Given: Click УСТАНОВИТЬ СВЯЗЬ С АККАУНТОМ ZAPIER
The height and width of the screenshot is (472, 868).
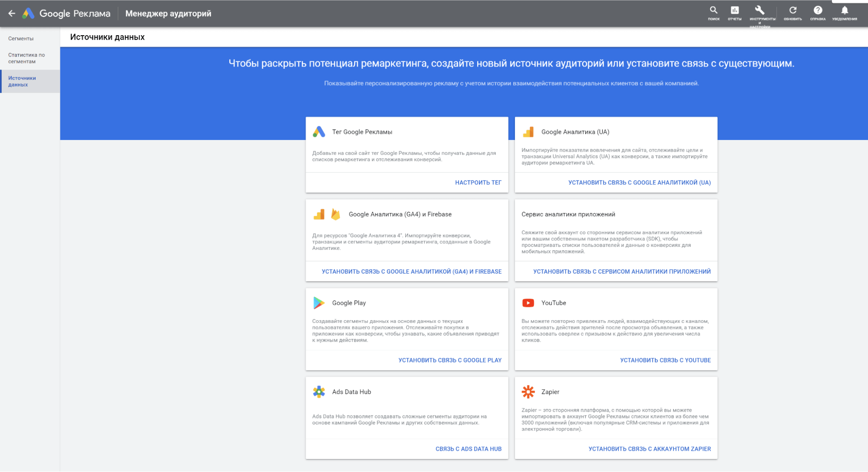Looking at the screenshot, I should pyautogui.click(x=650, y=449).
